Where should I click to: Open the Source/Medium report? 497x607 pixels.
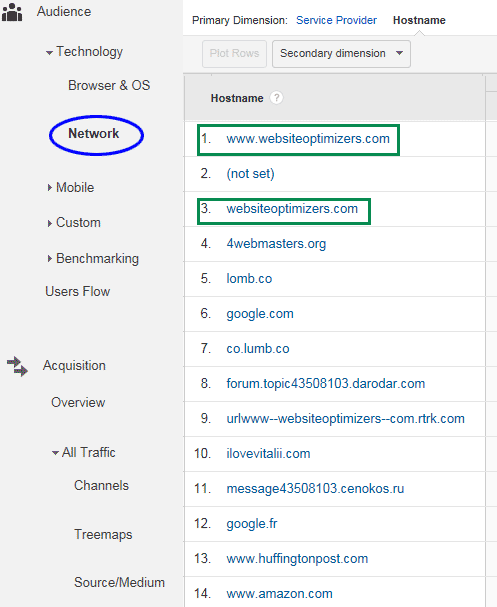tap(119, 582)
